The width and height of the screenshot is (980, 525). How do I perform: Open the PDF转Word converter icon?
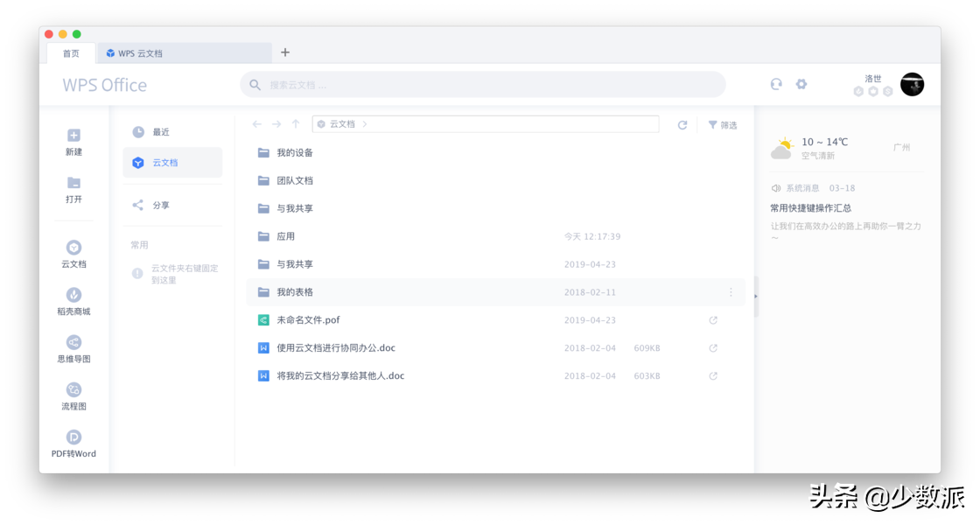73,437
